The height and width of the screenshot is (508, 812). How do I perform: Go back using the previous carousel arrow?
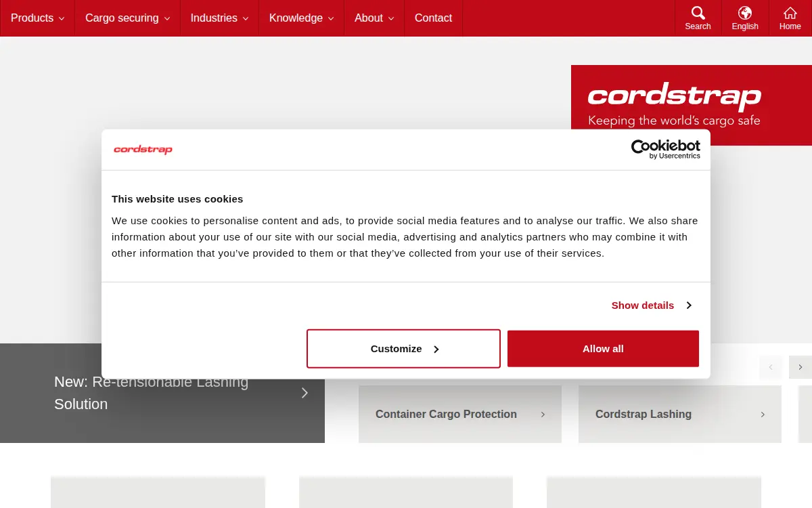[x=770, y=367]
